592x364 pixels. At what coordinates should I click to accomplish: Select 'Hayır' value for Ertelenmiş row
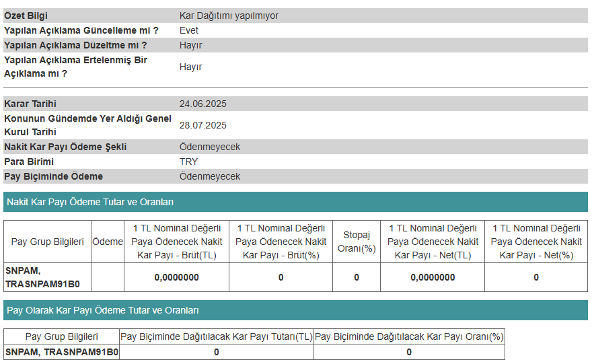190,67
